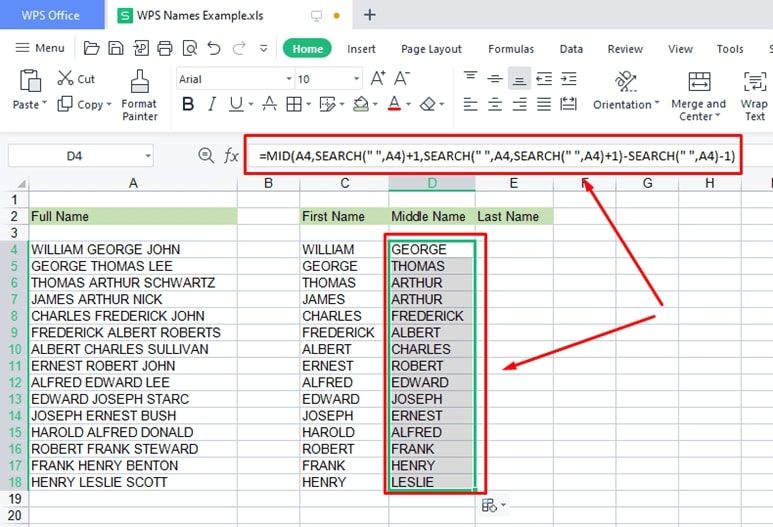Expand the Copy options arrow
Screen dimensions: 773x527
pos(109,104)
